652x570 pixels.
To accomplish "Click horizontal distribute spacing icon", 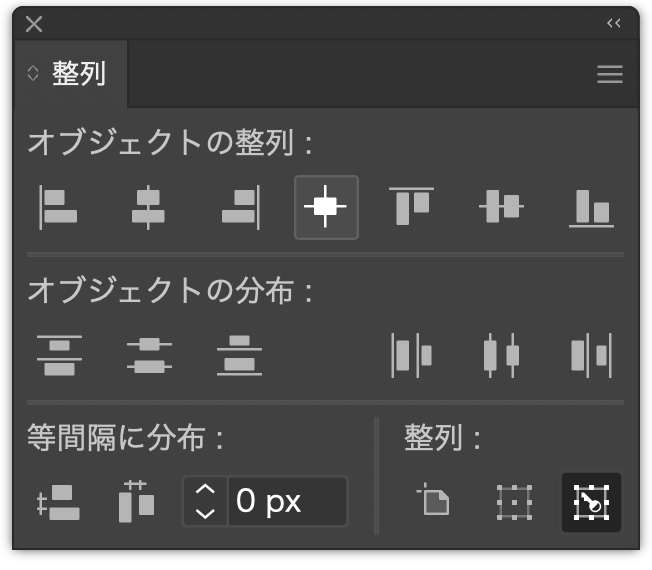I will [136, 501].
